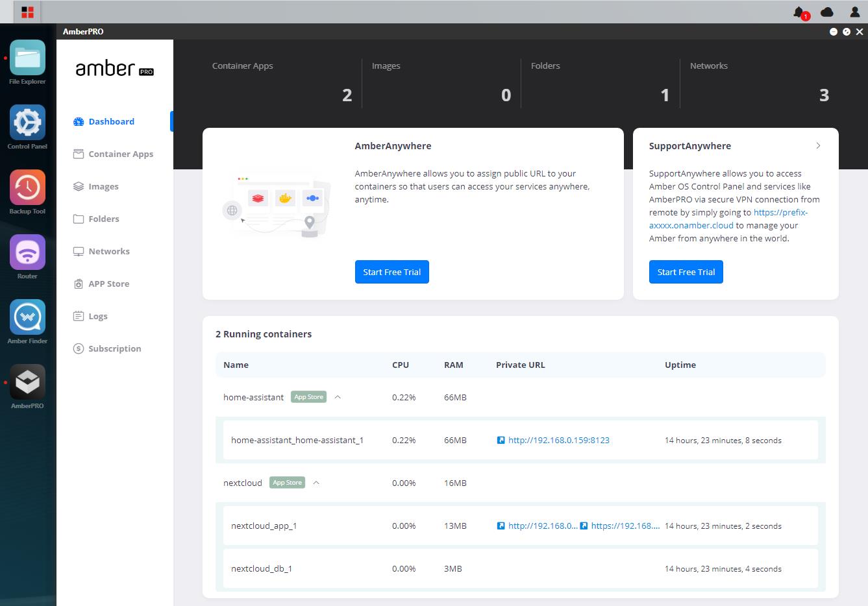
Task: Open File Explorer from the dock
Action: (x=27, y=58)
